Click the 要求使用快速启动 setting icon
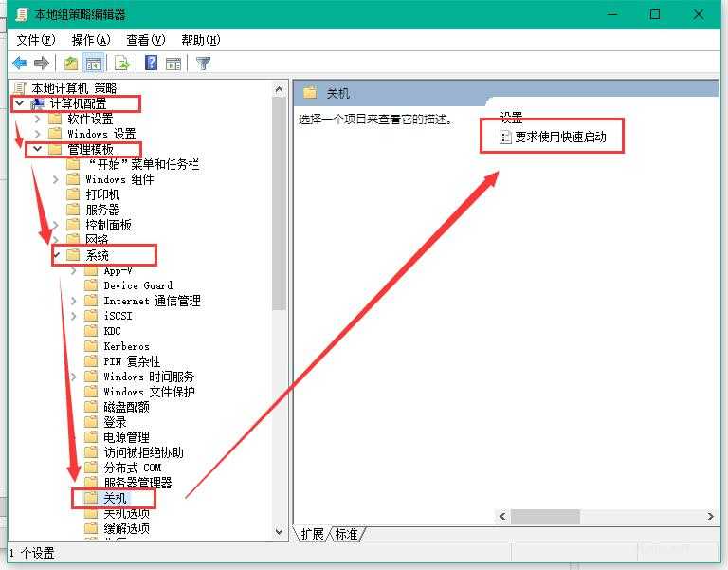The width and height of the screenshot is (728, 570). pyautogui.click(x=505, y=137)
